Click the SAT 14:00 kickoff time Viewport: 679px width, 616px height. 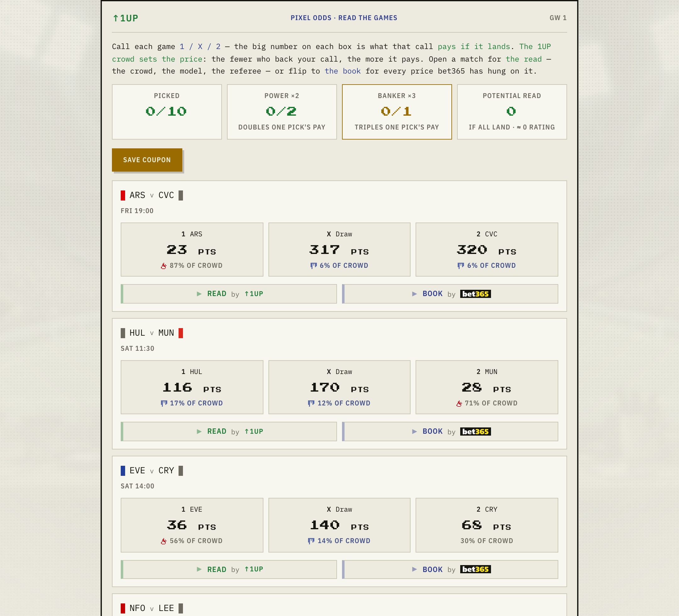click(137, 486)
